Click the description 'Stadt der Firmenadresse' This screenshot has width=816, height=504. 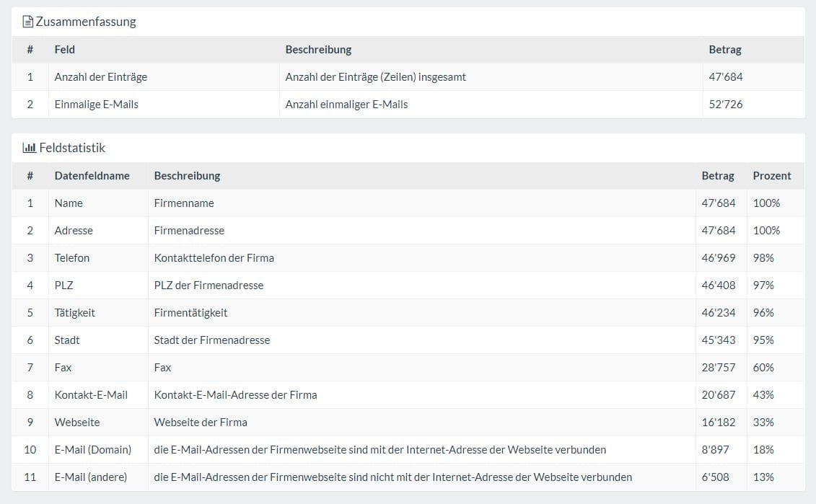(212, 340)
